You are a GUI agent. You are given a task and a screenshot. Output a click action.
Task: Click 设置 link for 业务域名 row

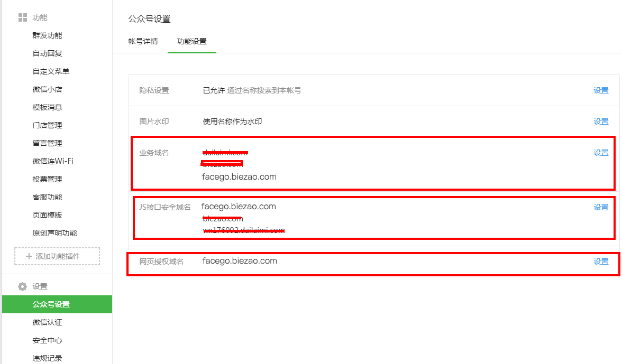(601, 153)
